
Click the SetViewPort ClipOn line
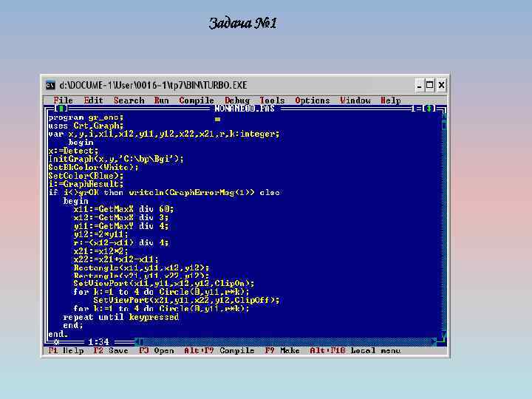[x=164, y=283]
